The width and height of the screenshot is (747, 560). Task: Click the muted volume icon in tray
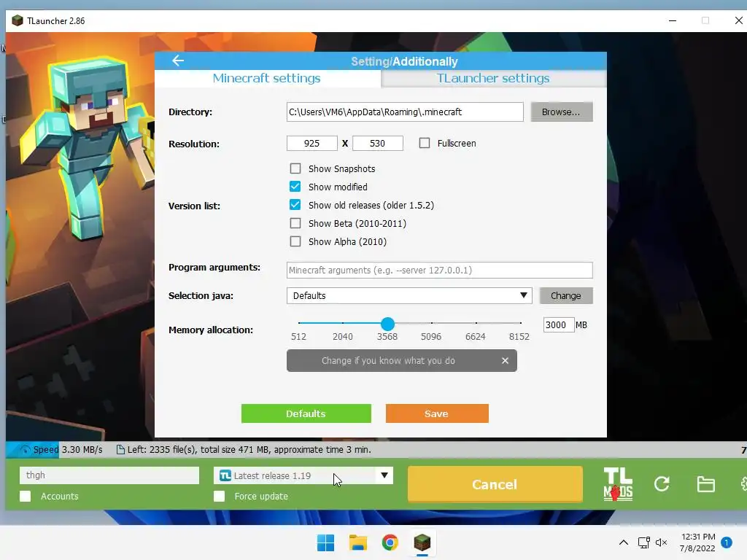(x=661, y=542)
